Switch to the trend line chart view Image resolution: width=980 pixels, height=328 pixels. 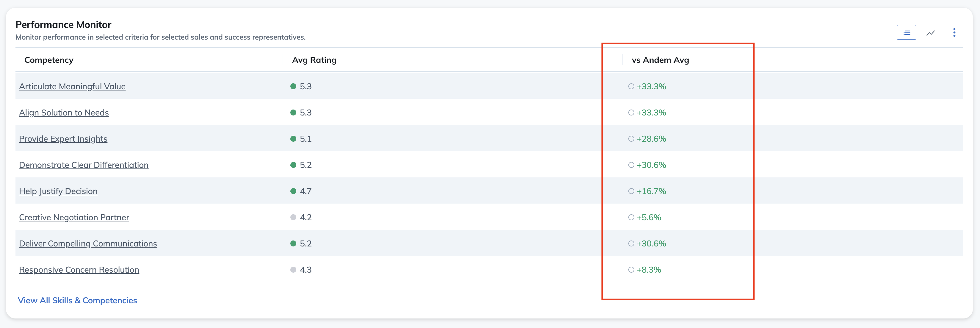click(x=931, y=33)
